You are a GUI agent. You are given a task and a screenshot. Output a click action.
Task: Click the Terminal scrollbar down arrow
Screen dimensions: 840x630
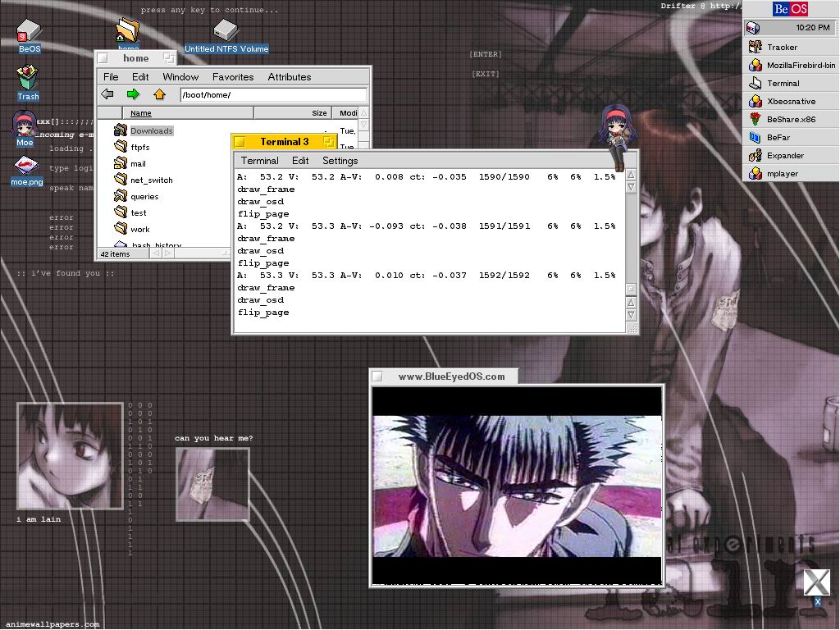coord(631,316)
